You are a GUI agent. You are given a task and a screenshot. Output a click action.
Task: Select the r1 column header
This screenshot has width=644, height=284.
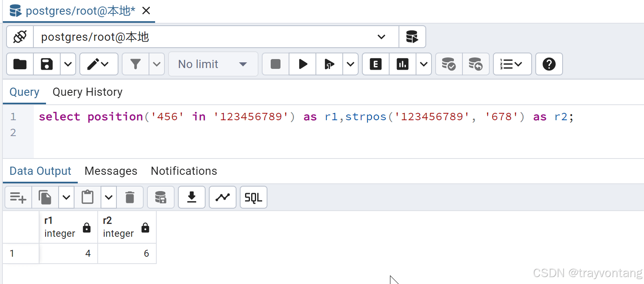[x=68, y=227]
